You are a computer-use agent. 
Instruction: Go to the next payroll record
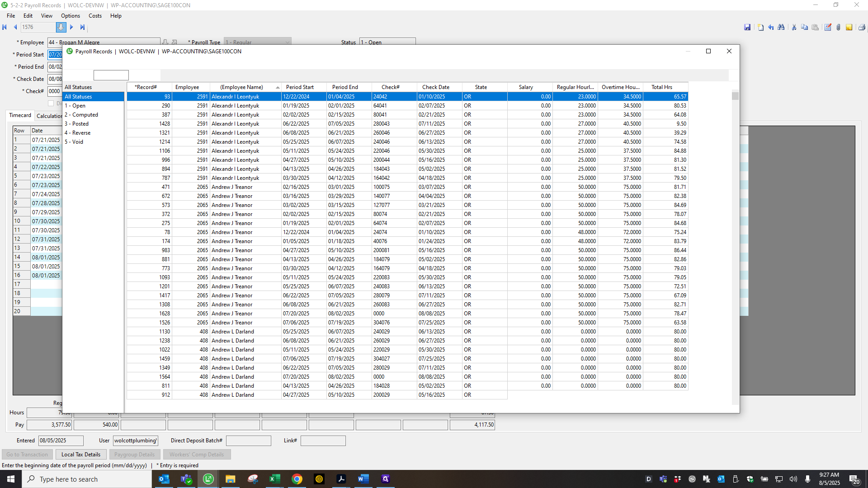click(x=71, y=27)
